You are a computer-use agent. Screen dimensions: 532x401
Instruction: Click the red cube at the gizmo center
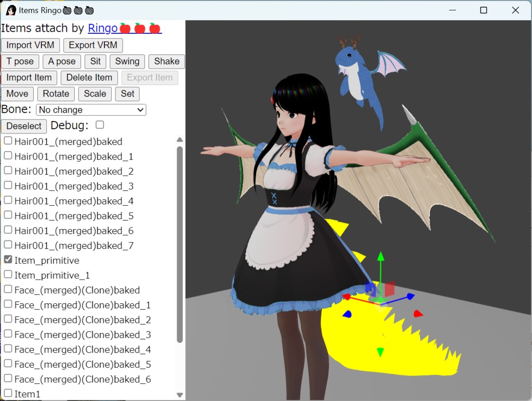(390, 289)
